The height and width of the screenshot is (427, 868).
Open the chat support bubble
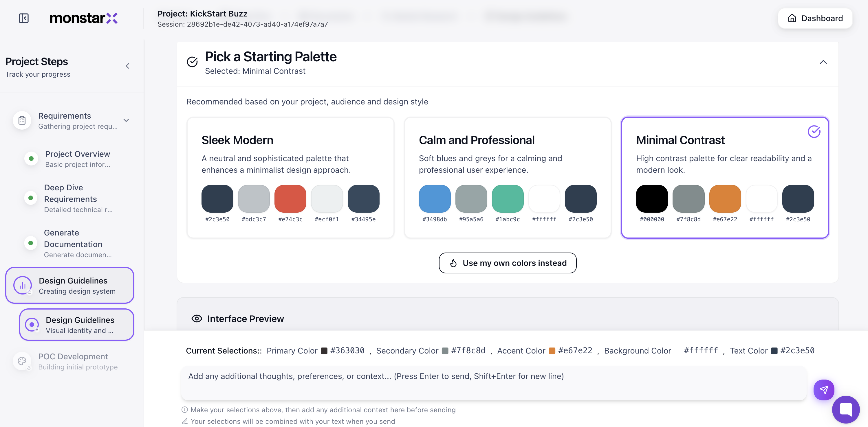coord(845,409)
